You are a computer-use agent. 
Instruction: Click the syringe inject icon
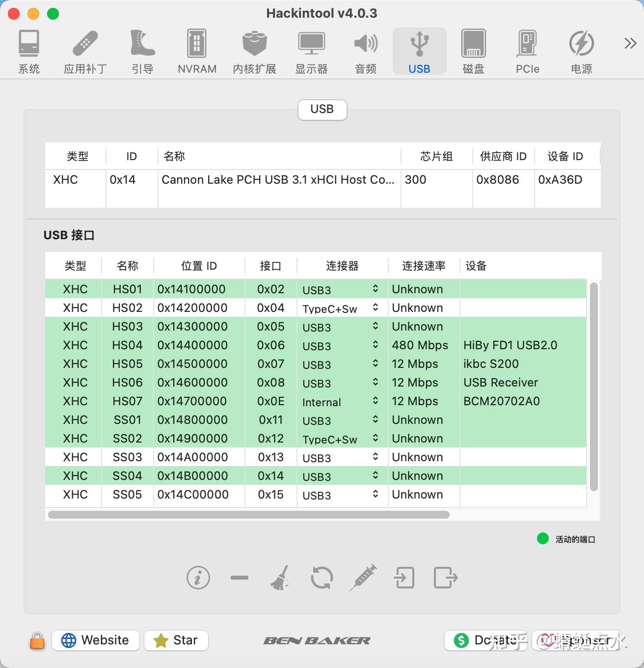[363, 578]
